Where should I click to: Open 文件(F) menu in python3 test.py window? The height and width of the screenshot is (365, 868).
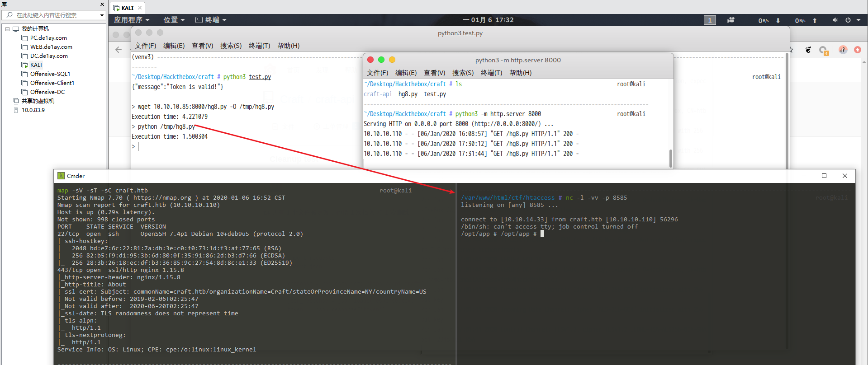[146, 46]
